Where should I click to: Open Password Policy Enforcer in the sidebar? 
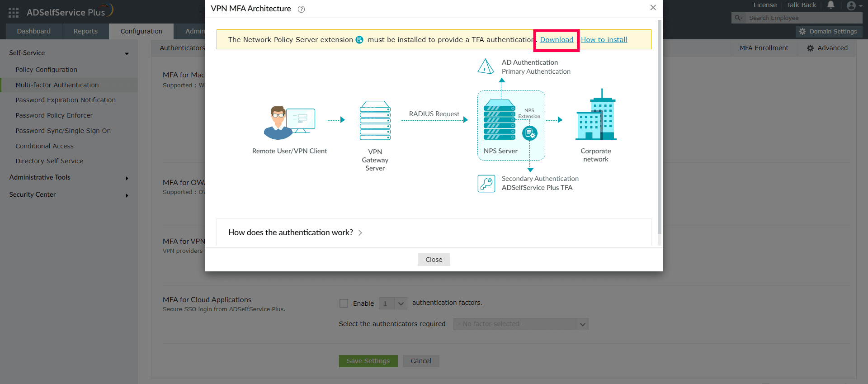54,115
